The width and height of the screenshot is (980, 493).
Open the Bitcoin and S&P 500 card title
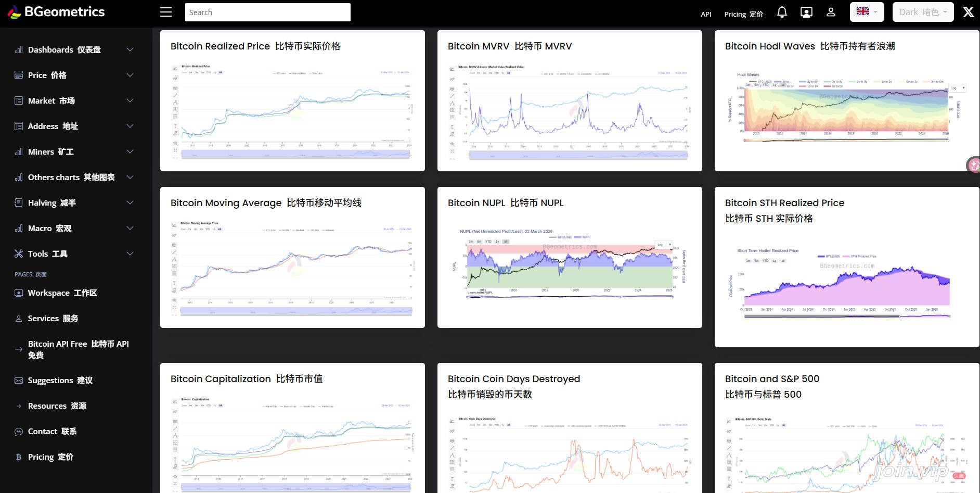click(x=772, y=386)
